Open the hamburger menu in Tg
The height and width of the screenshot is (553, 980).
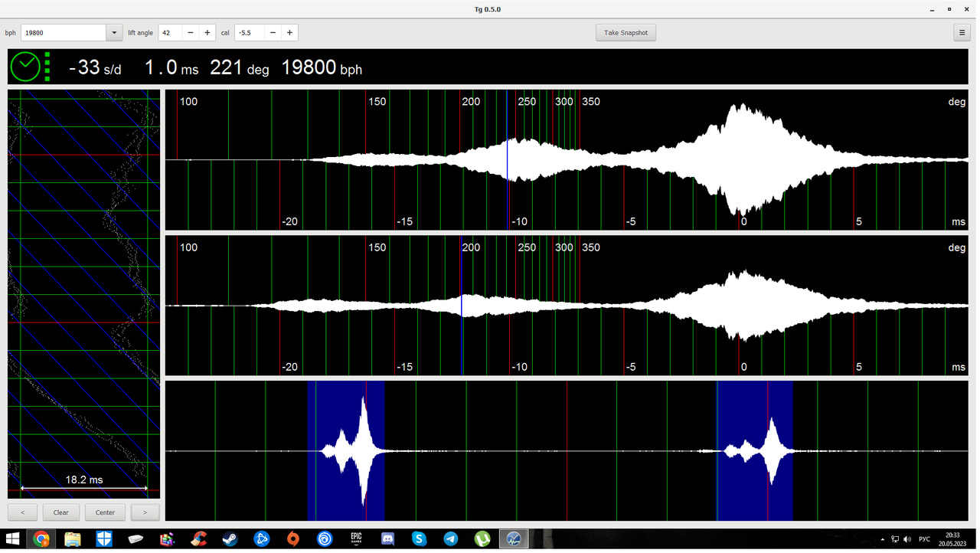tap(962, 33)
